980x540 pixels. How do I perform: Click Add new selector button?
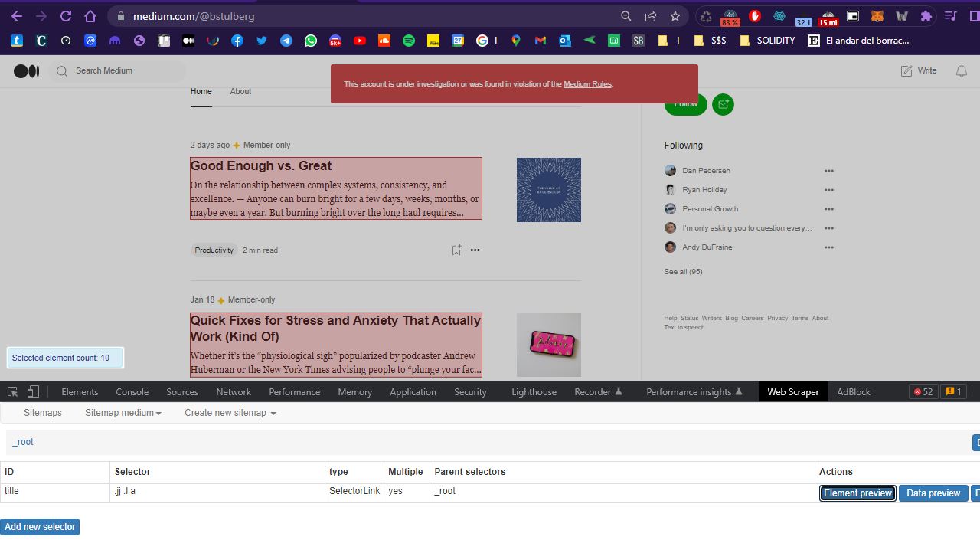tap(40, 527)
